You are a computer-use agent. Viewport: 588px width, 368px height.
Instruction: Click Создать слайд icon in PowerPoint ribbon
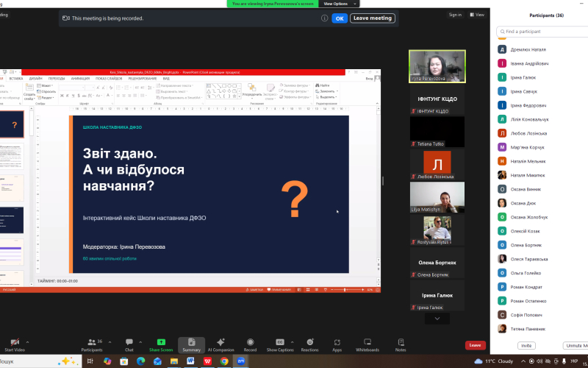(29, 88)
